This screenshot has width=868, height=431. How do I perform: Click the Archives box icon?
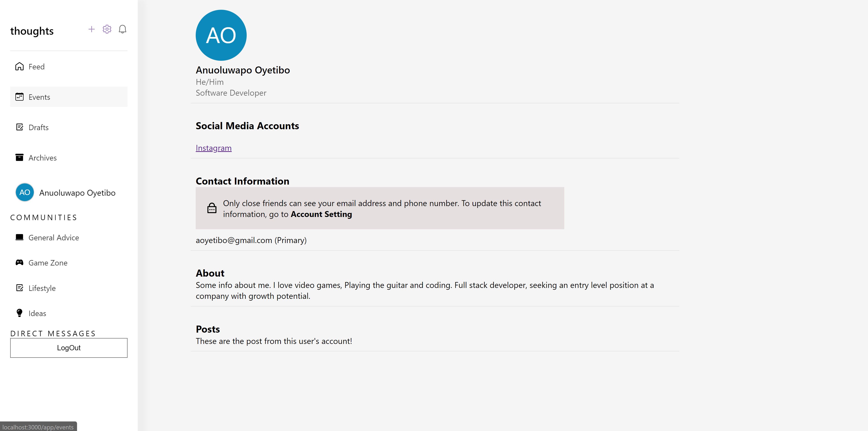pyautogui.click(x=19, y=158)
